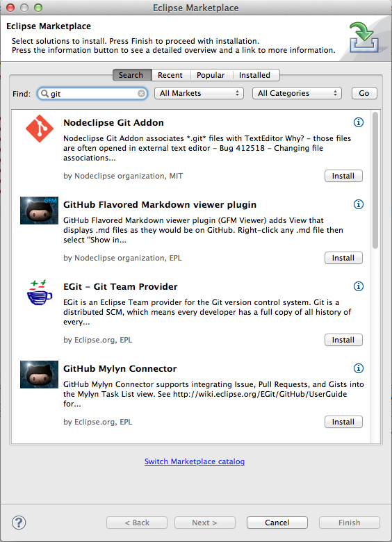Clear the git search text
Screen dimensions: 392x542
point(141,94)
